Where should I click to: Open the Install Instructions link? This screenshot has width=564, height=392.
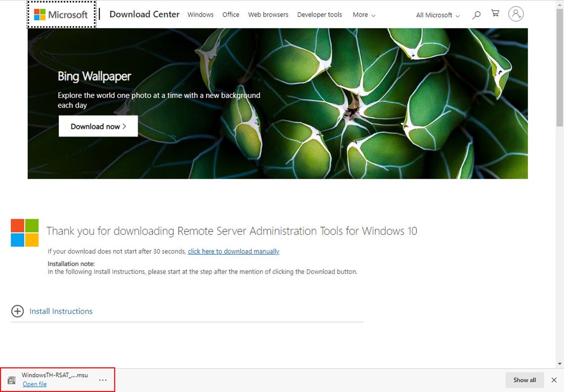coord(61,311)
